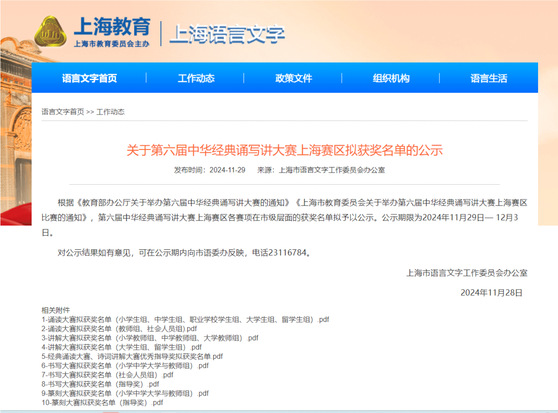
Task: Open attachment 1 诵读大赛拟获奖名单 (小学生组) pdf
Action: click(185, 319)
